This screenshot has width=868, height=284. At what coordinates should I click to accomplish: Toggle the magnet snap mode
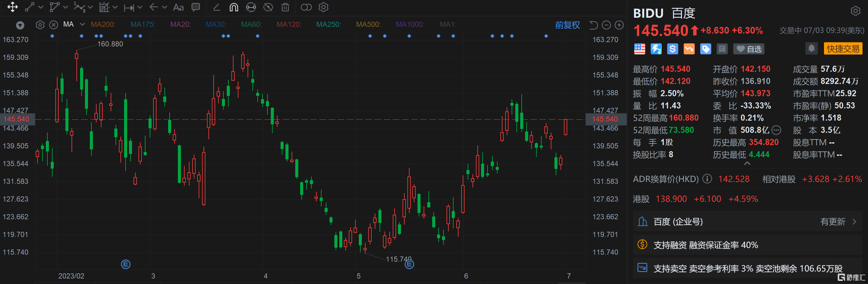(x=234, y=7)
